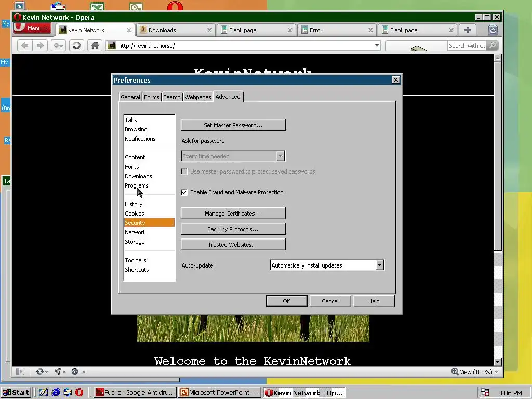
Task: Click the page vertical scrollbar track
Action: click(x=497, y=305)
